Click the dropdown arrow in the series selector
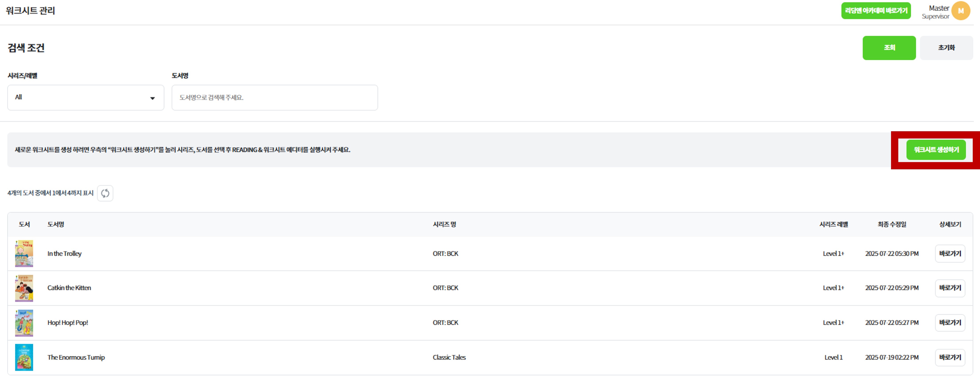 pyautogui.click(x=152, y=98)
